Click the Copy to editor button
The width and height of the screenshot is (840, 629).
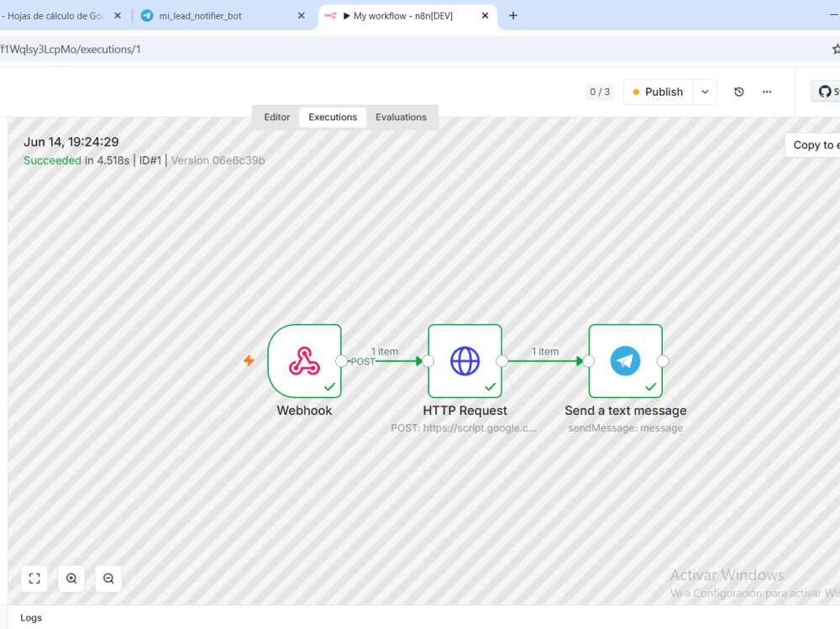coord(813,144)
